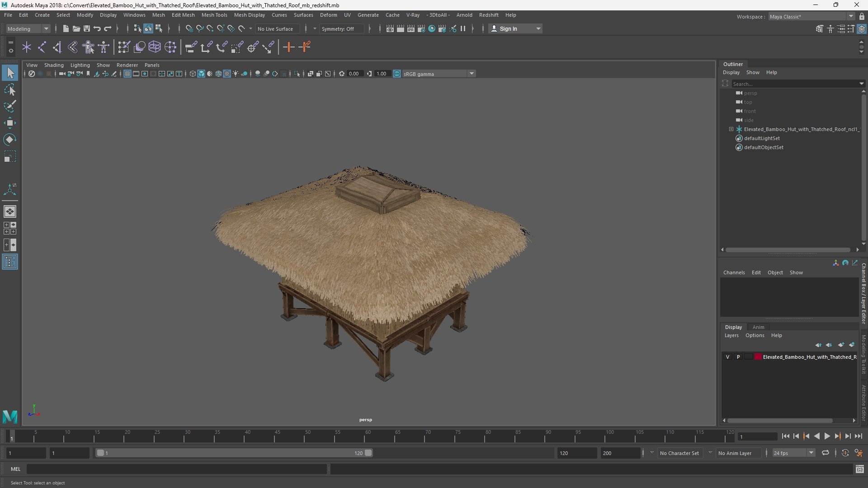Open the panel Shading menu
Viewport: 868px width, 488px height.
coord(54,65)
